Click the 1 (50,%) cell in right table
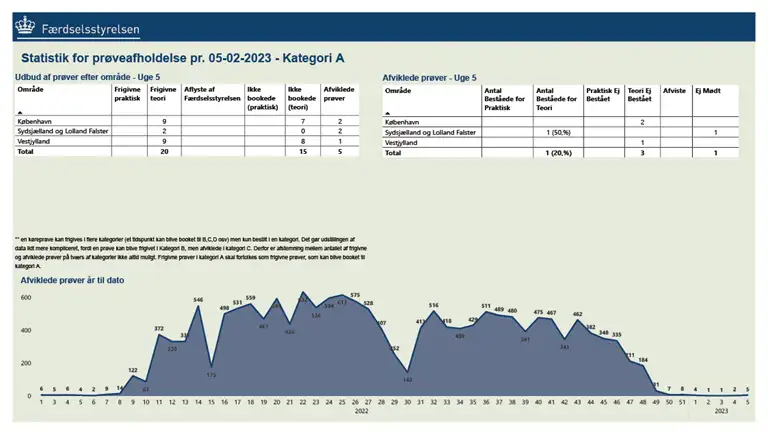This screenshot has width=768, height=435. click(x=558, y=132)
